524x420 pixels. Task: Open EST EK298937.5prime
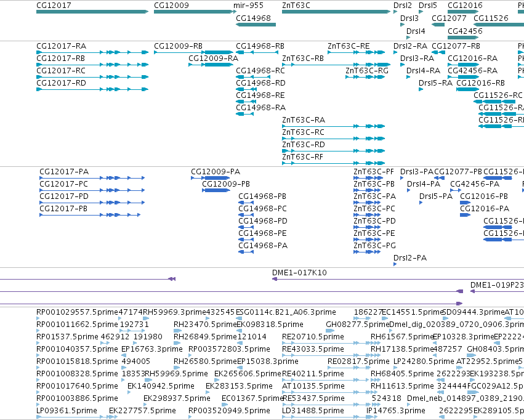(177, 398)
